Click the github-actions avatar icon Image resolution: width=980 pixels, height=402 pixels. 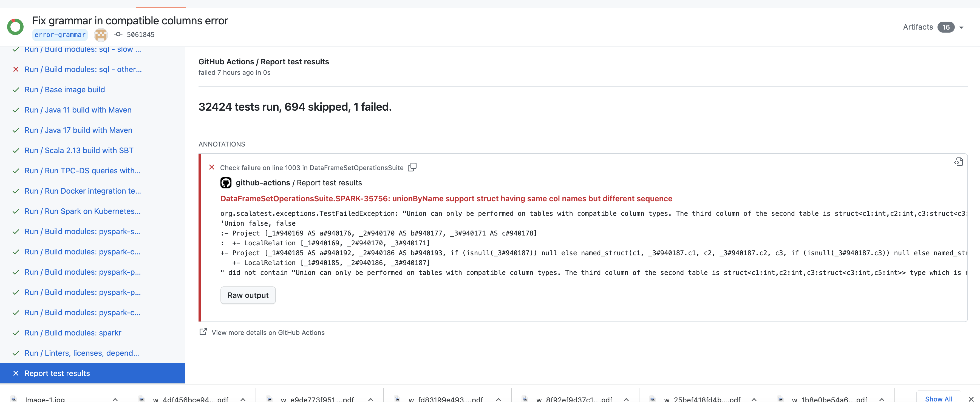tap(226, 183)
